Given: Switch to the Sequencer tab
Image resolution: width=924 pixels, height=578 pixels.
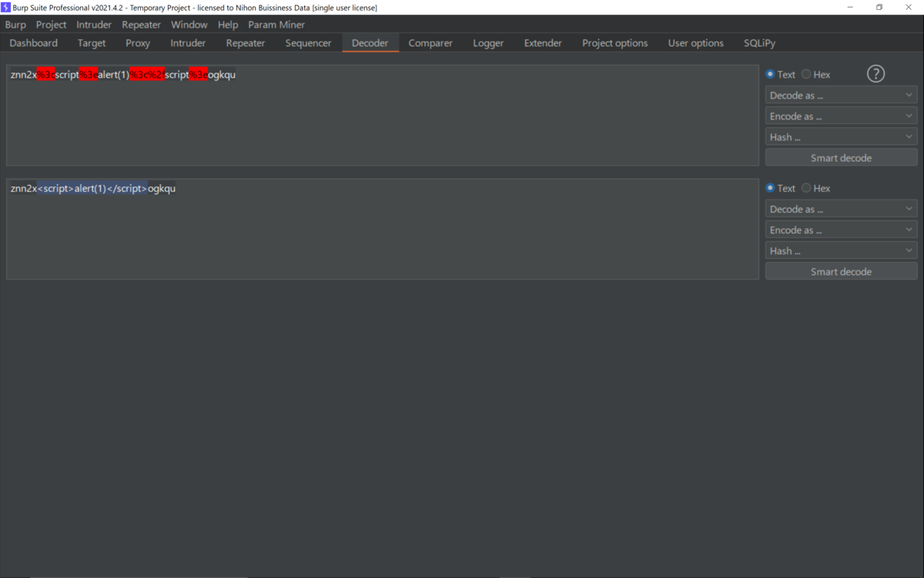Looking at the screenshot, I should click(308, 43).
